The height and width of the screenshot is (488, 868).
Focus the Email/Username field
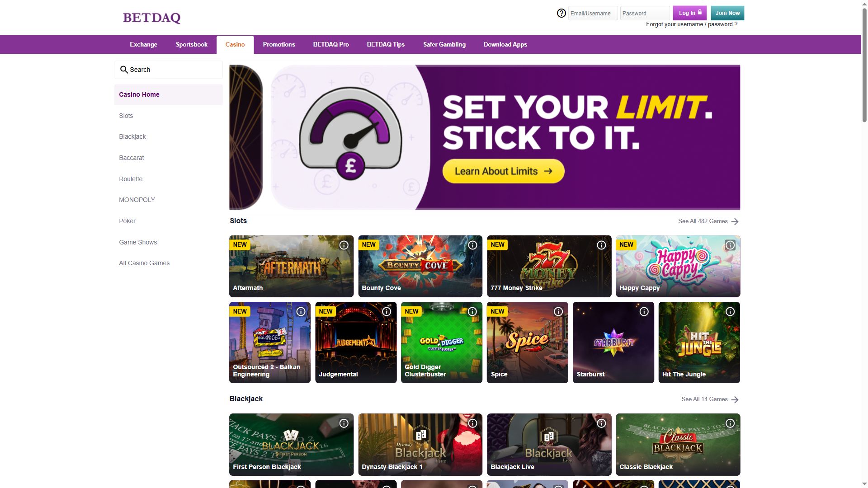pyautogui.click(x=593, y=13)
